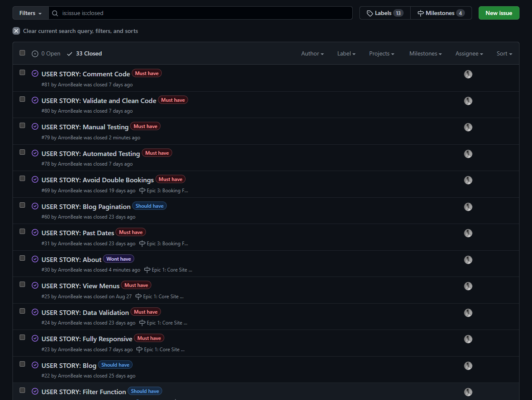Show the 0 Open issues tab

pos(46,53)
